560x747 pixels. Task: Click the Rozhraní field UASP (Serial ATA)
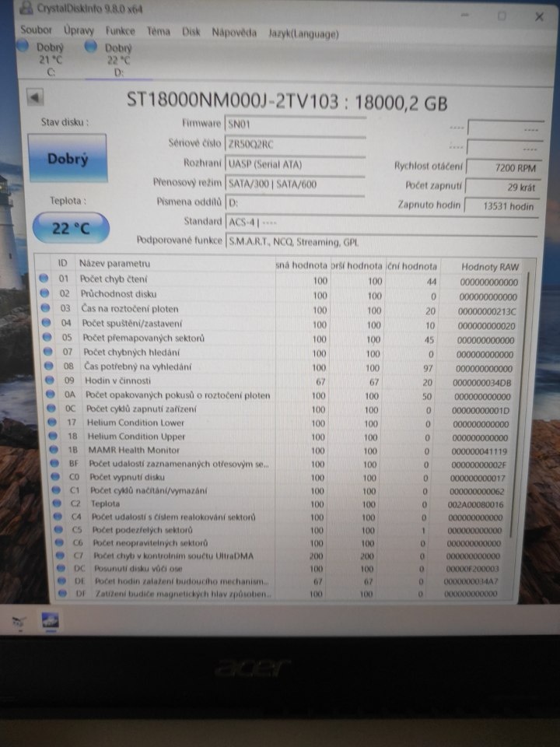click(295, 164)
